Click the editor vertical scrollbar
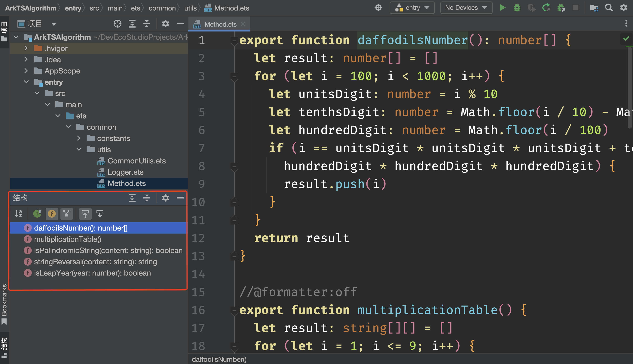The width and height of the screenshot is (633, 364). [x=630, y=88]
